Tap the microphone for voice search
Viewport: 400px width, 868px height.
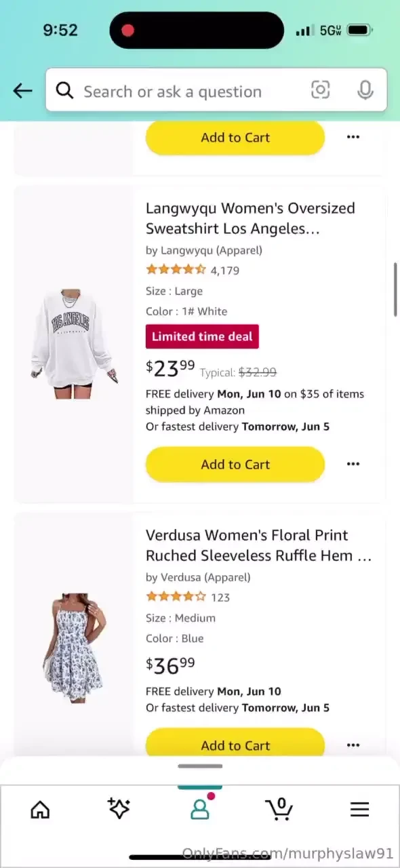[365, 90]
